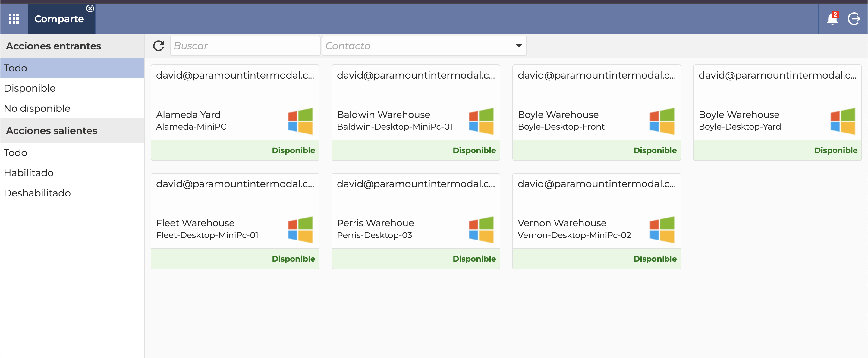Close the Comparte tab
The width and height of the screenshot is (868, 358).
click(x=90, y=8)
